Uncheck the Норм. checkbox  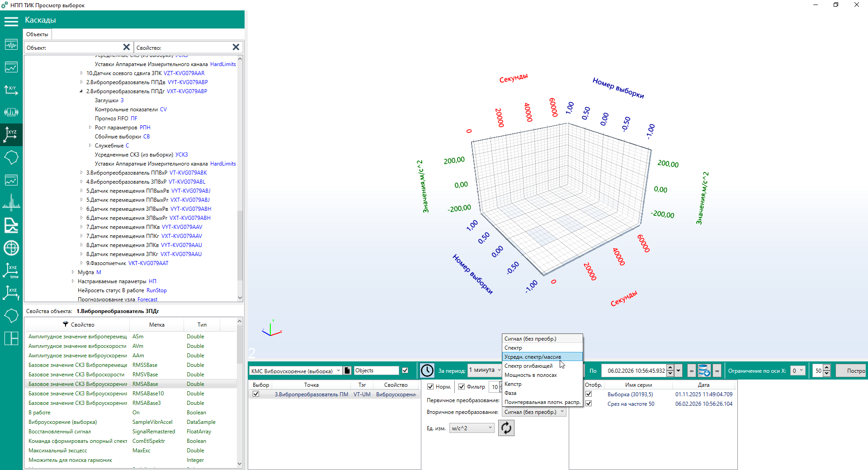point(430,387)
